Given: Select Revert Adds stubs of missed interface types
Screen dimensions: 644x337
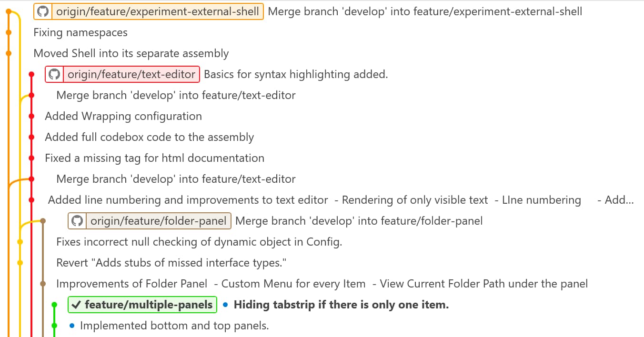Looking at the screenshot, I should [x=171, y=263].
